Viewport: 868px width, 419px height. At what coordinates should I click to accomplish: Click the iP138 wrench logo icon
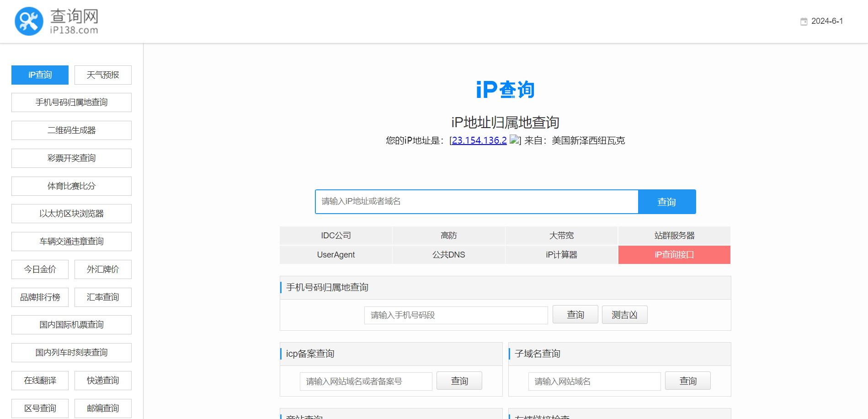[x=29, y=21]
